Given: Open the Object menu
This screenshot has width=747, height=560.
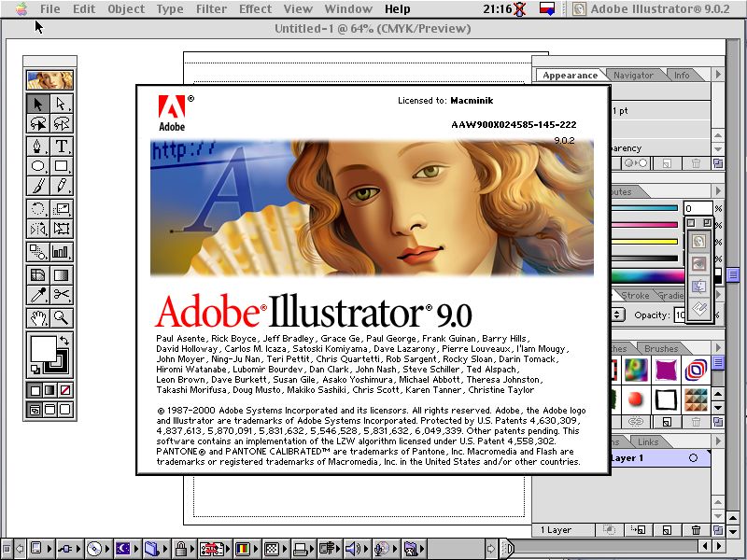Looking at the screenshot, I should [x=126, y=8].
